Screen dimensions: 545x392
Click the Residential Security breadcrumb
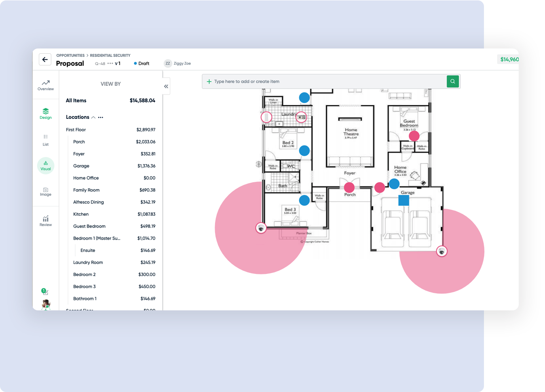point(110,55)
